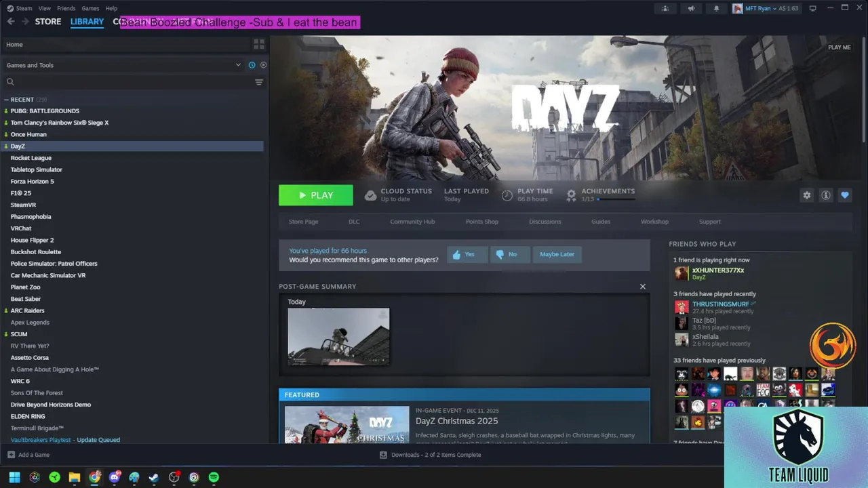
Task: Go forward with the right arrow
Action: click(x=25, y=22)
